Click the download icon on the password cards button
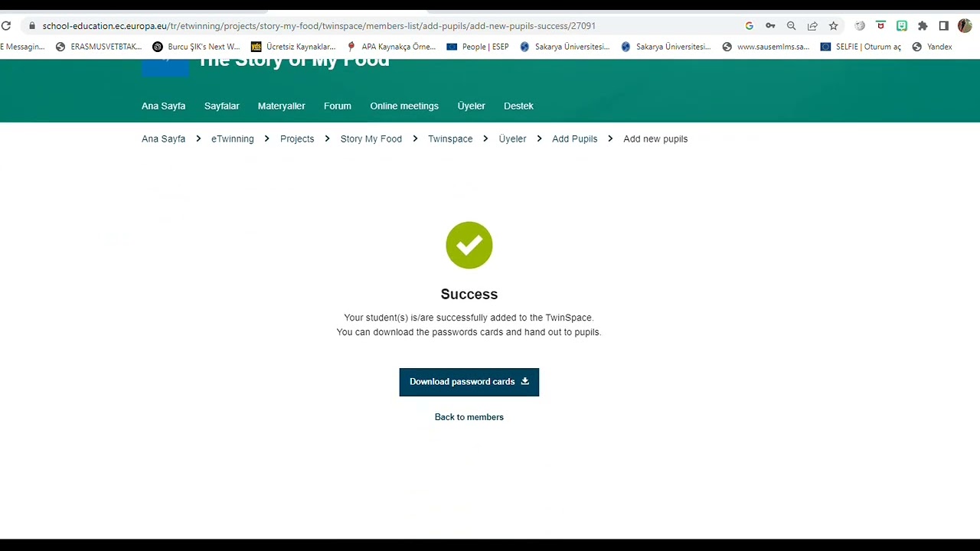 click(x=525, y=381)
